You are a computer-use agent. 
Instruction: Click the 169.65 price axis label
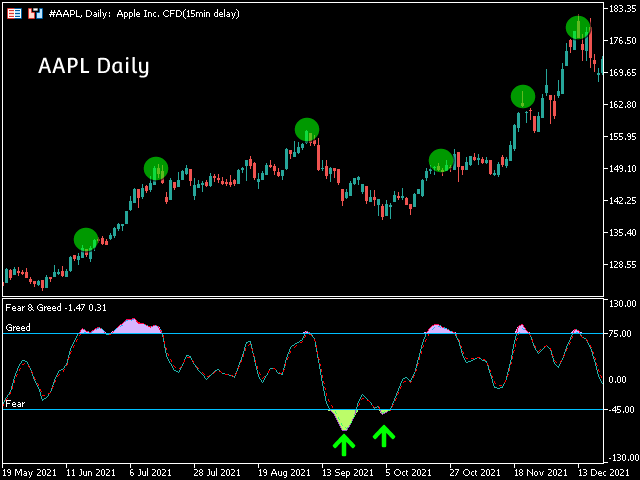(x=622, y=73)
